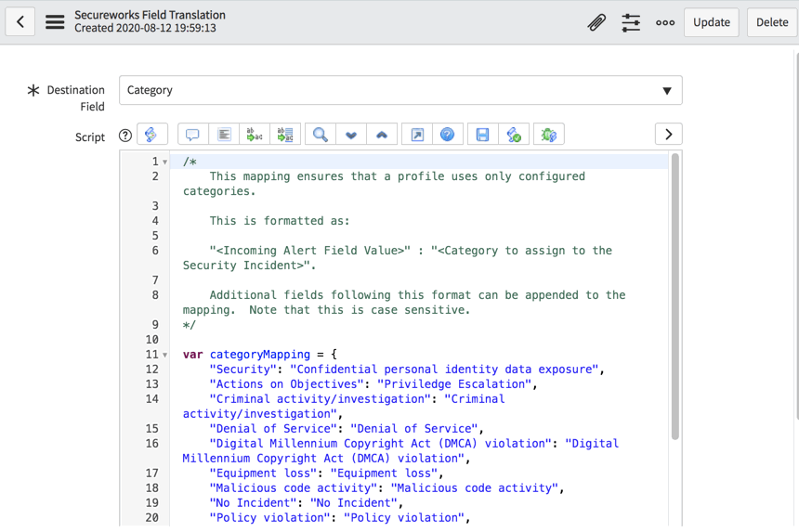The height and width of the screenshot is (532, 799).
Task: Click the "Equipment loss" key text
Action: point(263,473)
